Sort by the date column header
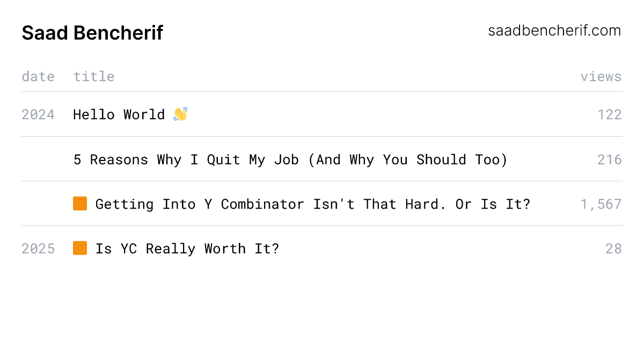Image resolution: width=644 pixels, height=338 pixels. point(38,77)
